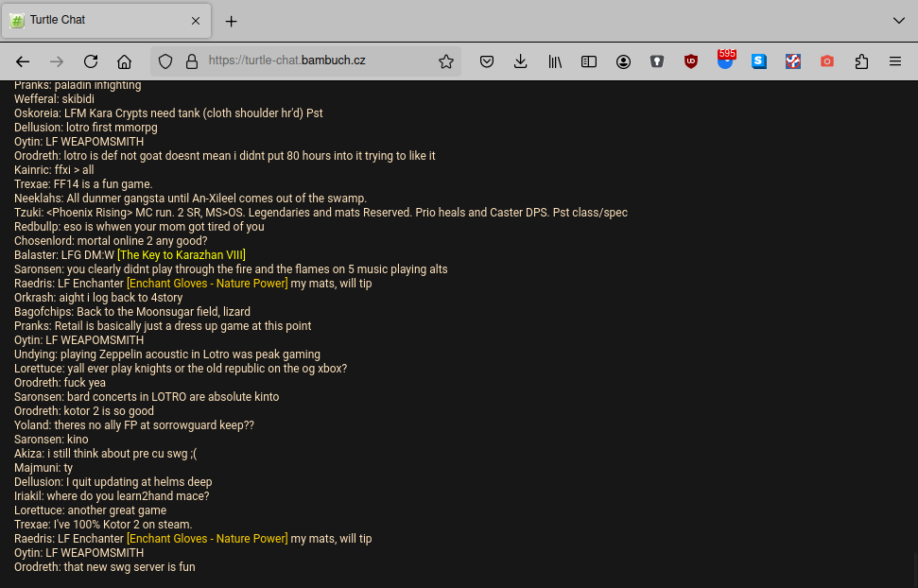Click the forward navigation arrow
This screenshot has width=918, height=588.
[57, 61]
